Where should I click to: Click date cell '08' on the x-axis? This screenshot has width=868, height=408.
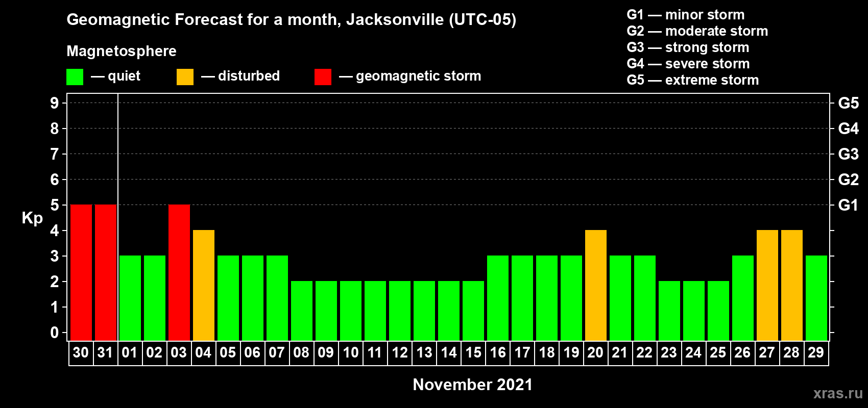pos(302,353)
